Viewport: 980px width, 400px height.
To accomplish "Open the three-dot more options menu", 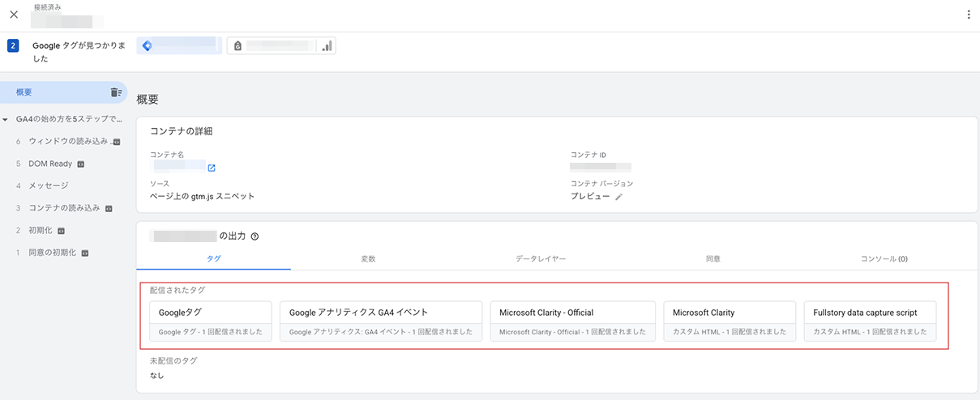I will coord(968,15).
